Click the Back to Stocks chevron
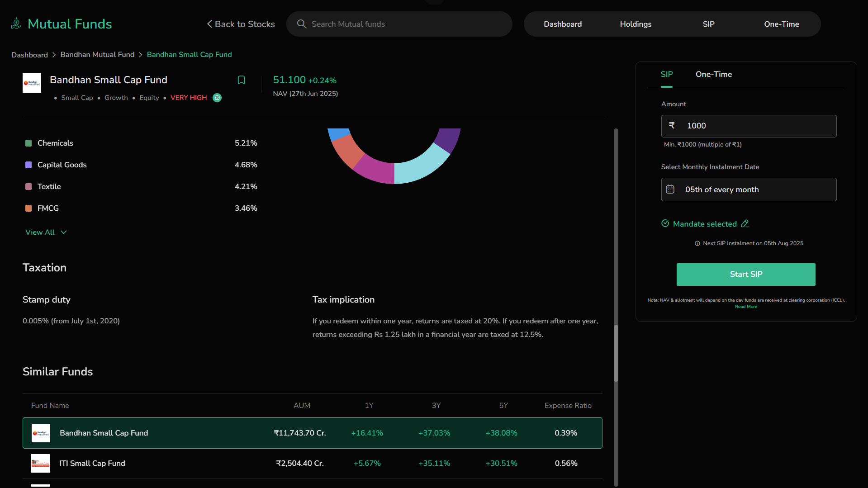The image size is (868, 488). (x=209, y=24)
